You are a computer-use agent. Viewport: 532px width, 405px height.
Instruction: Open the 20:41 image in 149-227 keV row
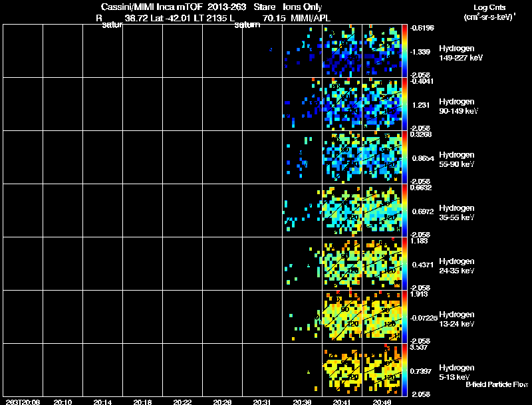(x=342, y=51)
